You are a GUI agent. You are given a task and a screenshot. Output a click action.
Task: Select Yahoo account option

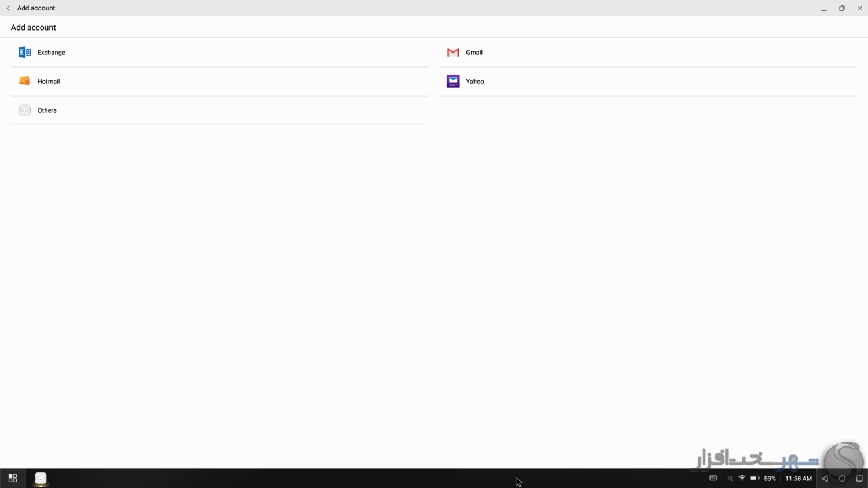648,82
